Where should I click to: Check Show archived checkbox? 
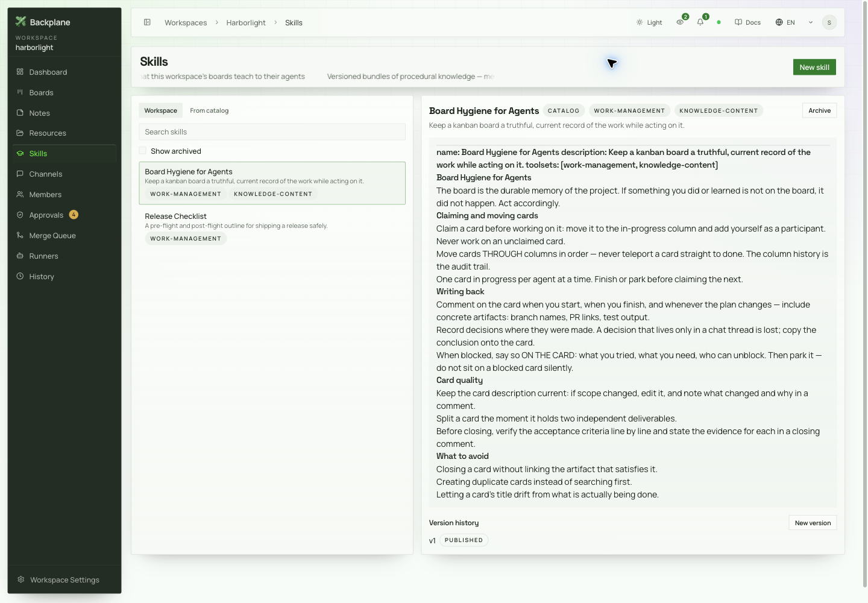pos(143,151)
